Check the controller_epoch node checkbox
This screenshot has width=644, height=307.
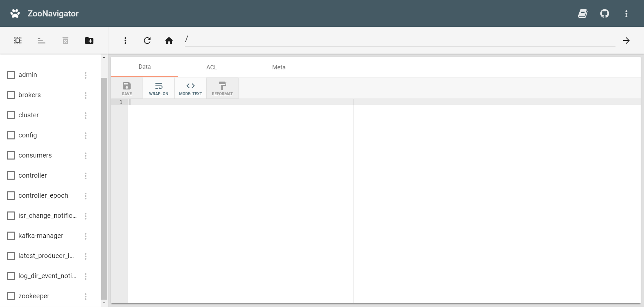[11, 195]
